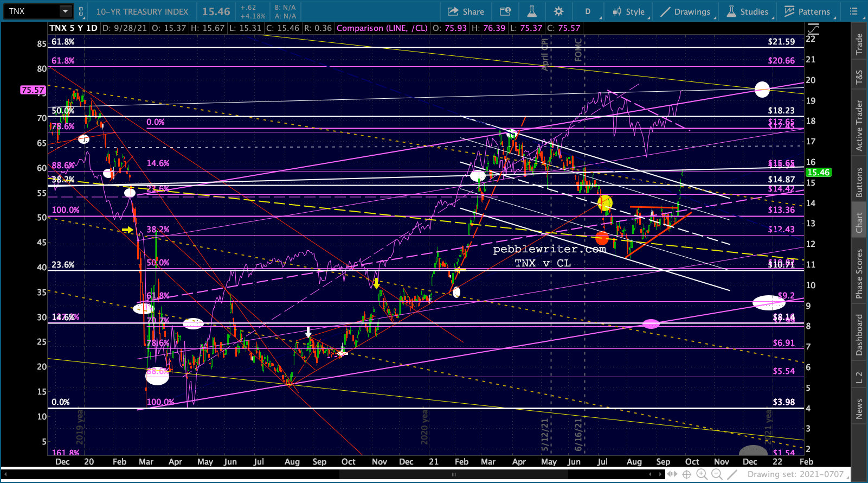Open the Drawing set 2021-0707 selector
Screen dimensions: 868x483
[x=798, y=474]
